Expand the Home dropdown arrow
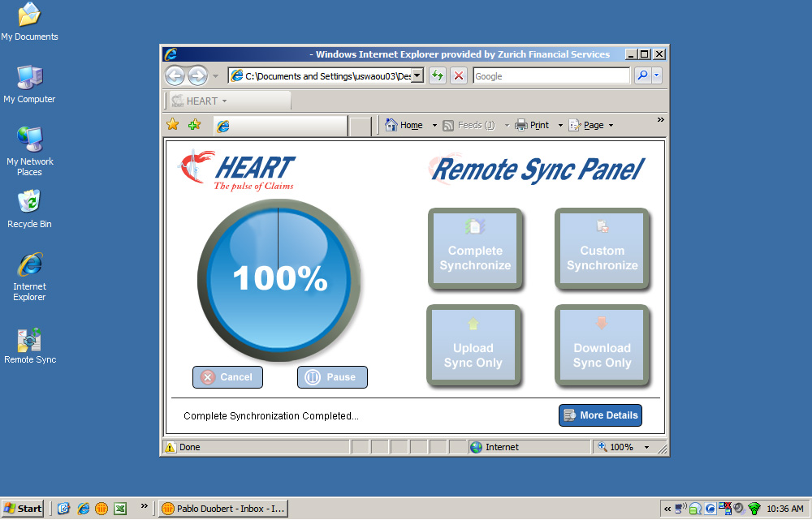Screen dimensions: 812x520 pyautogui.click(x=434, y=126)
